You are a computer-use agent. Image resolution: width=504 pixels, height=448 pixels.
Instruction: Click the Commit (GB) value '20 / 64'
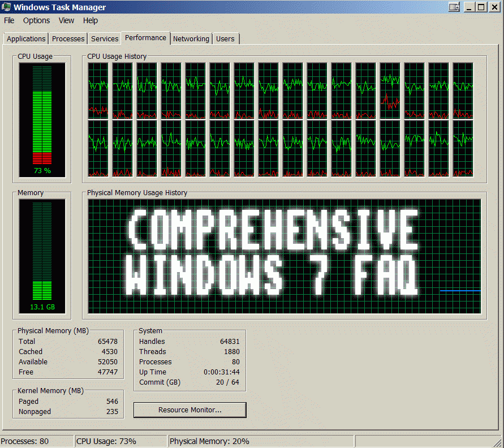tap(227, 382)
